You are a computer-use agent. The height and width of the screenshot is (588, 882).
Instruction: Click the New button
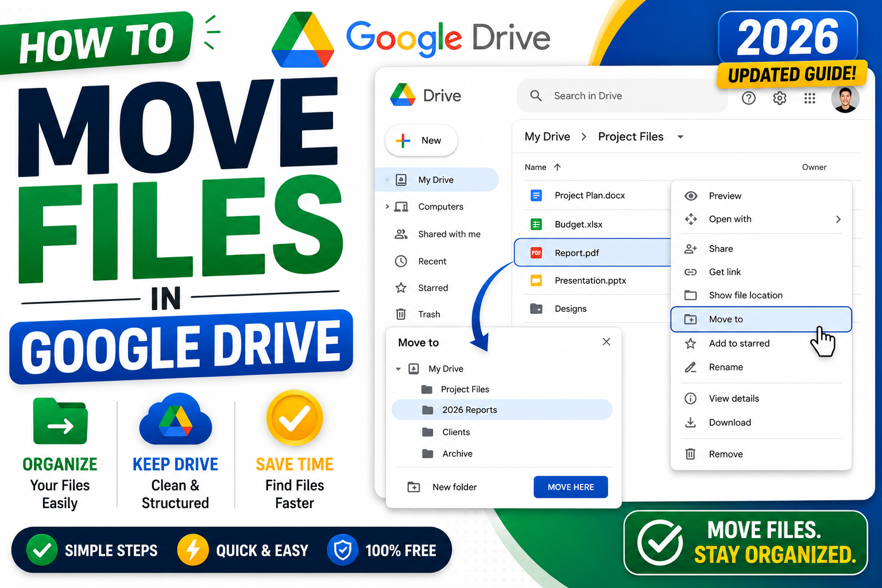point(421,140)
